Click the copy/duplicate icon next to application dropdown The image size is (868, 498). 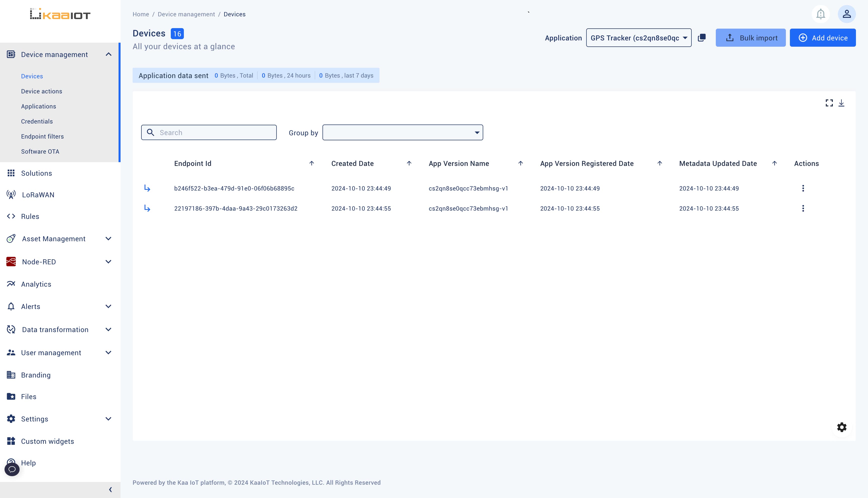[x=702, y=38]
